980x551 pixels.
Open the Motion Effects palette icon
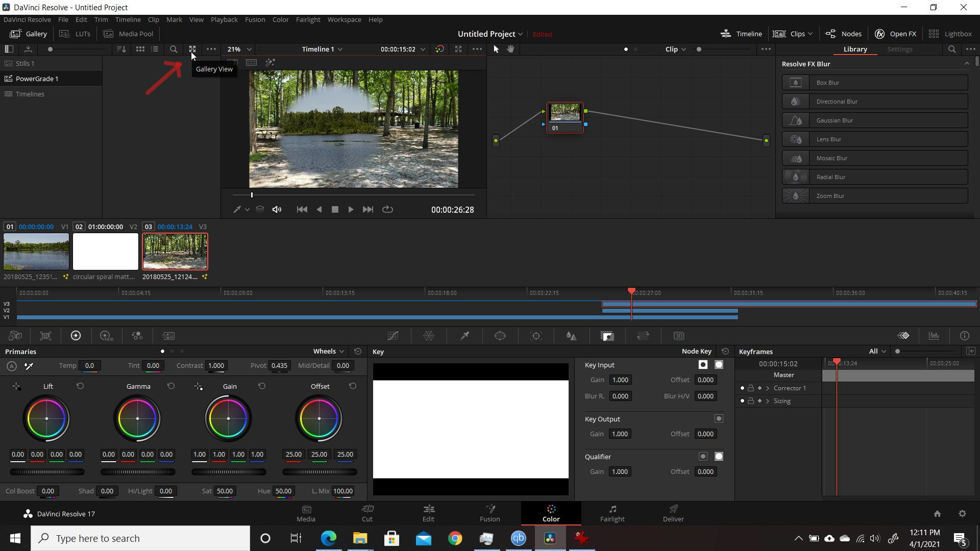coord(168,336)
